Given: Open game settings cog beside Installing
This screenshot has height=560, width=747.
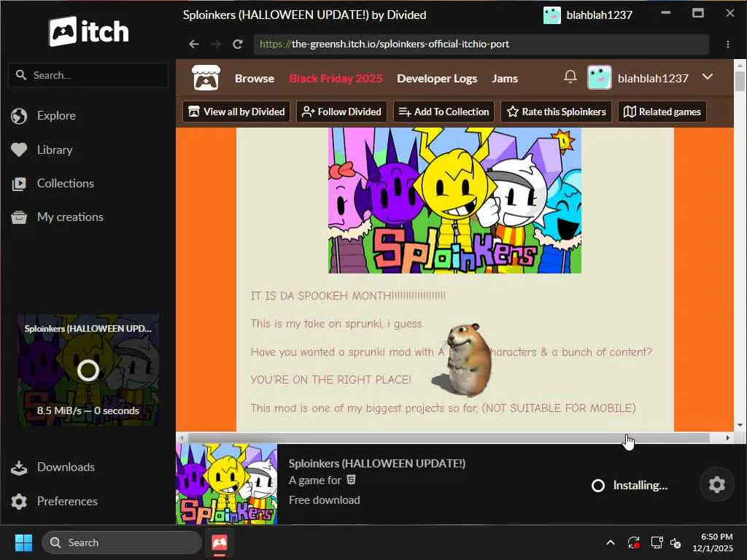Looking at the screenshot, I should (x=717, y=485).
